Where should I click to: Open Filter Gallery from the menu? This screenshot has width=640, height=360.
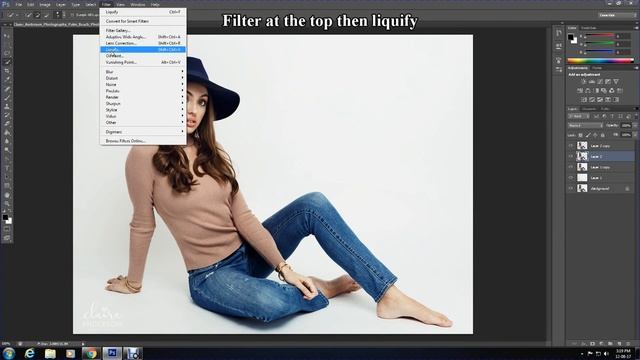(143, 30)
